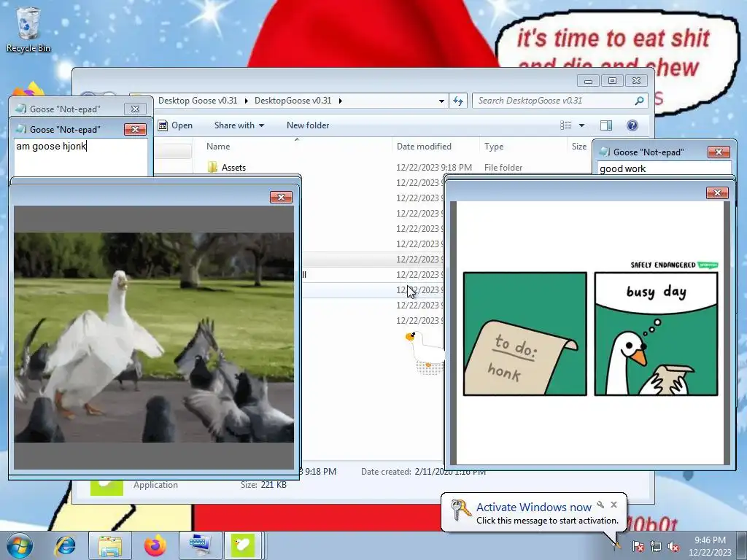Click the Windows Start orb

[x=20, y=545]
